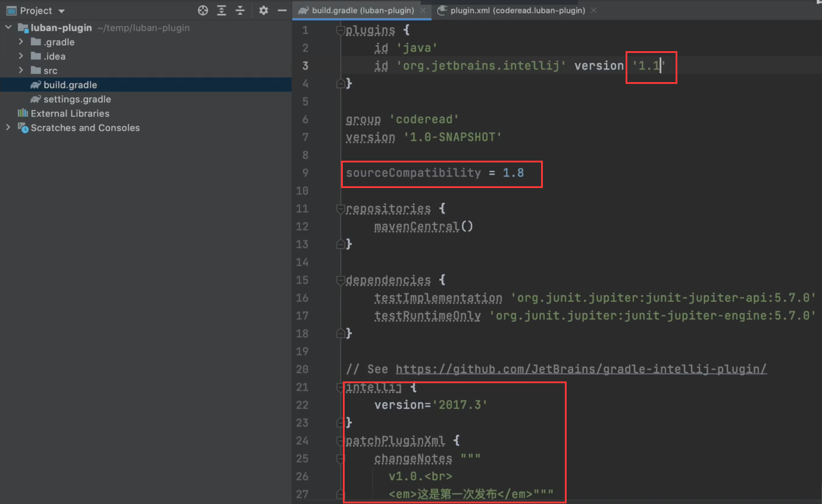Click the 1.8 value on line 9

(x=514, y=173)
